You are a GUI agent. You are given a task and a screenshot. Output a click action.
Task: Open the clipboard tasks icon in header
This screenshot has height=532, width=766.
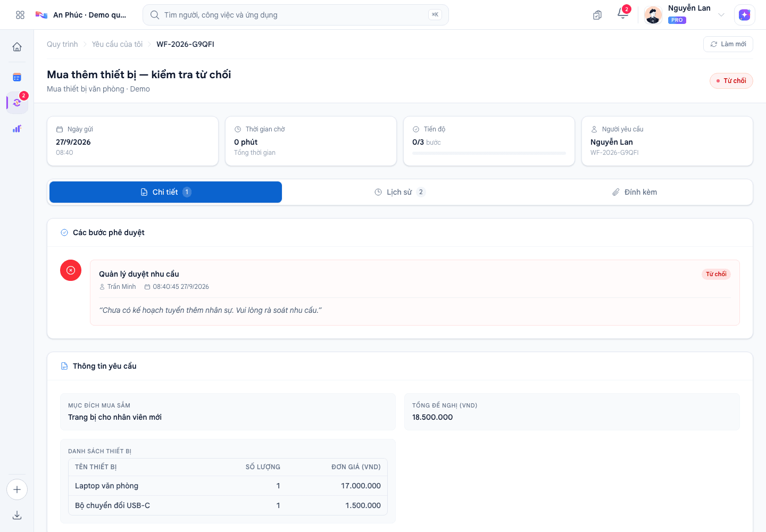(x=597, y=15)
